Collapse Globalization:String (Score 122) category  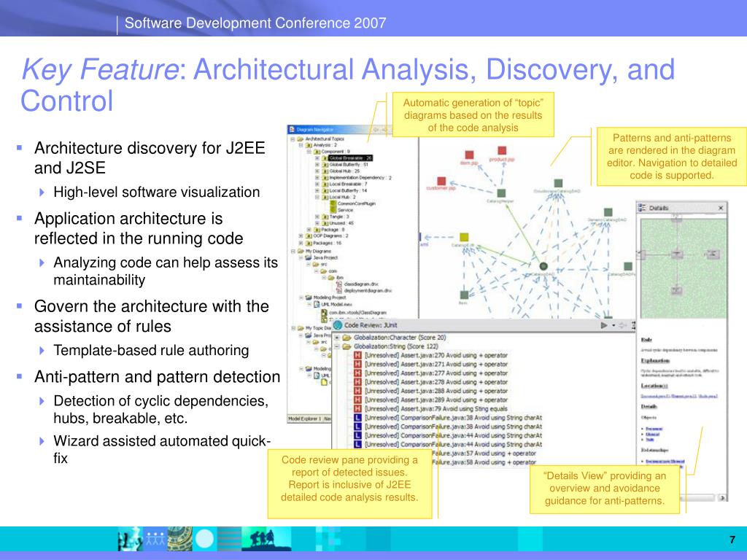pyautogui.click(x=337, y=346)
